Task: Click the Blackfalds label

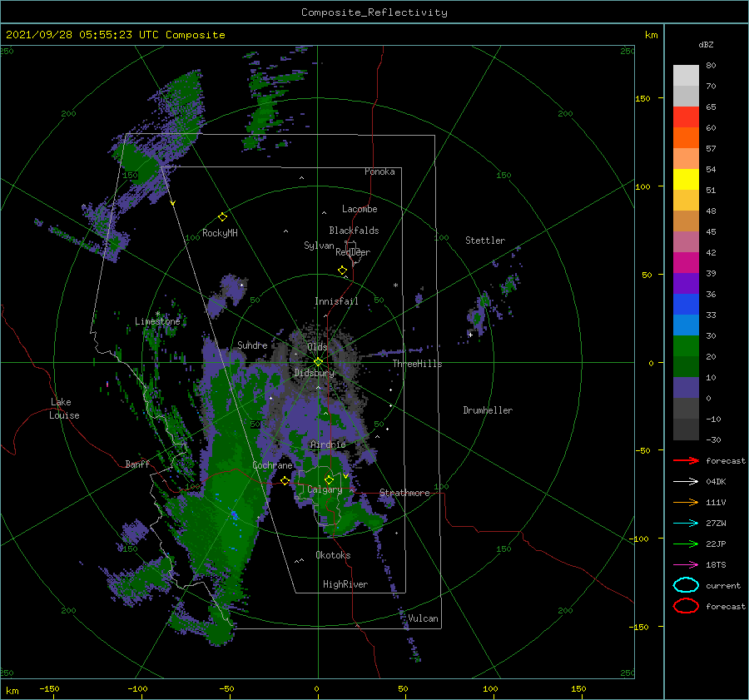Action: [354, 231]
